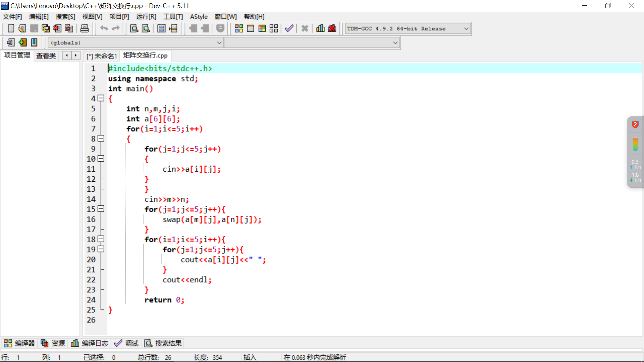Click the Delete profiling information icon
Viewport: 644px width, 362px height.
[x=332, y=28]
